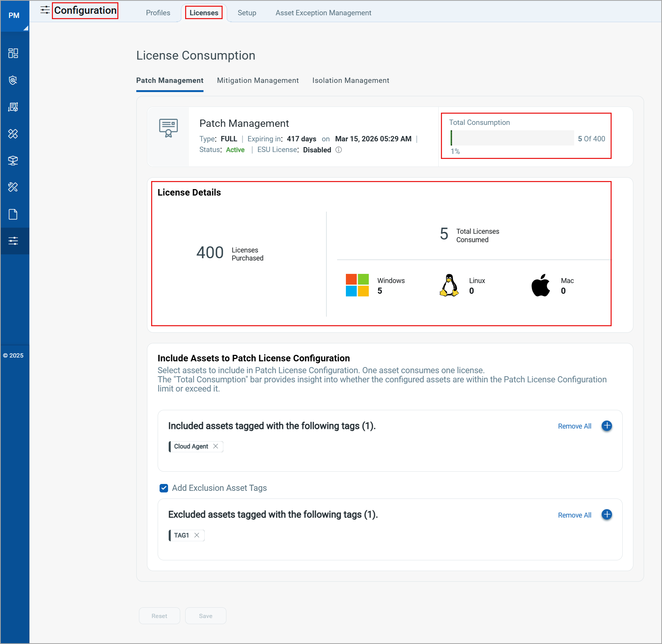This screenshot has width=662, height=644.
Task: Select the crossed patches sidebar icon
Action: click(13, 134)
